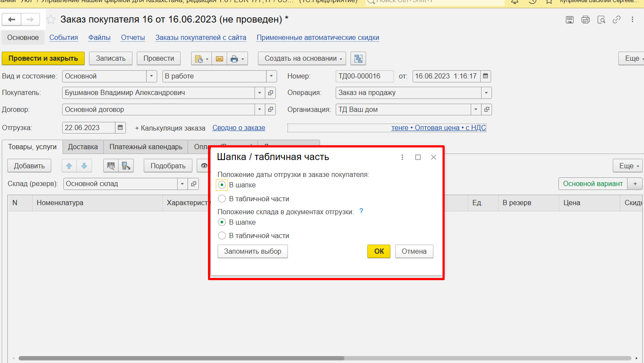Add order to favorites with star icon

pyautogui.click(x=51, y=20)
